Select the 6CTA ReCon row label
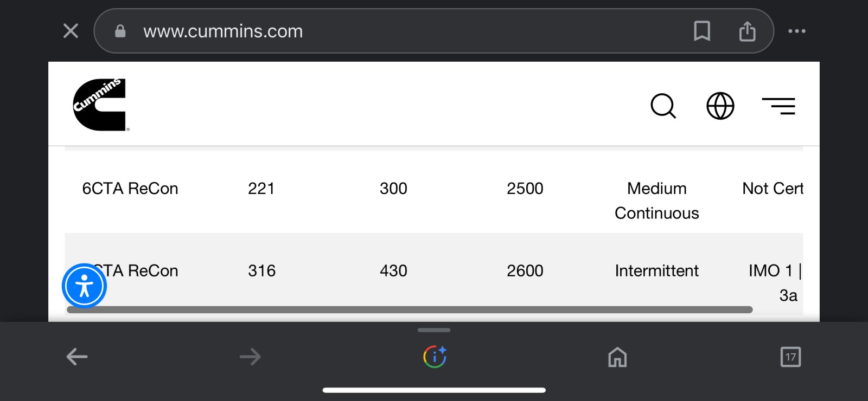The width and height of the screenshot is (868, 401). click(x=130, y=189)
